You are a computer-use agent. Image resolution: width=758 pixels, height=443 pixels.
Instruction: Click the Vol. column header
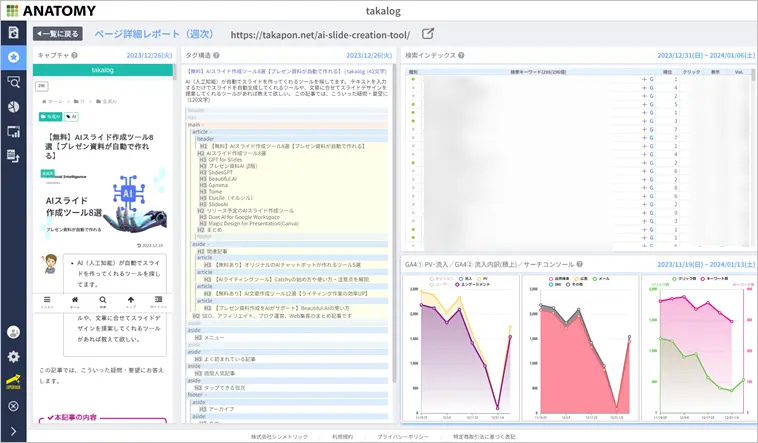point(739,72)
